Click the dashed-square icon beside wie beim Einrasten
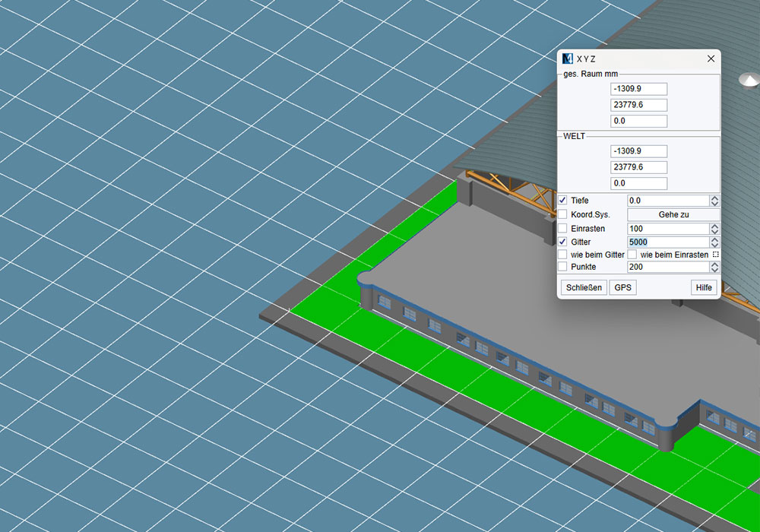 [715, 255]
